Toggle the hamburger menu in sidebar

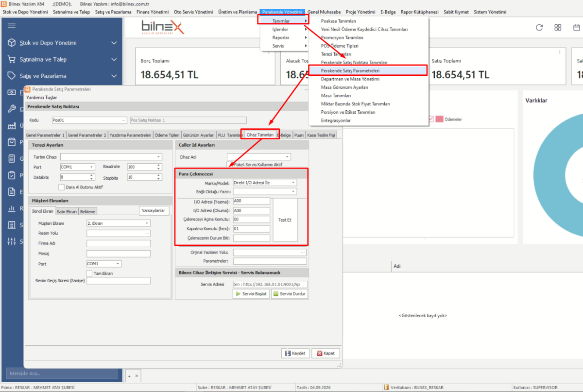(12, 26)
